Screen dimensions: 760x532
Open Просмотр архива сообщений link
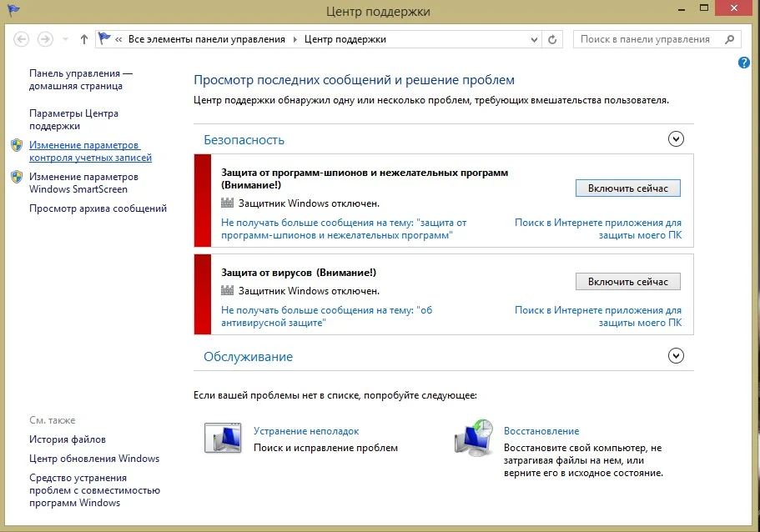(x=98, y=208)
